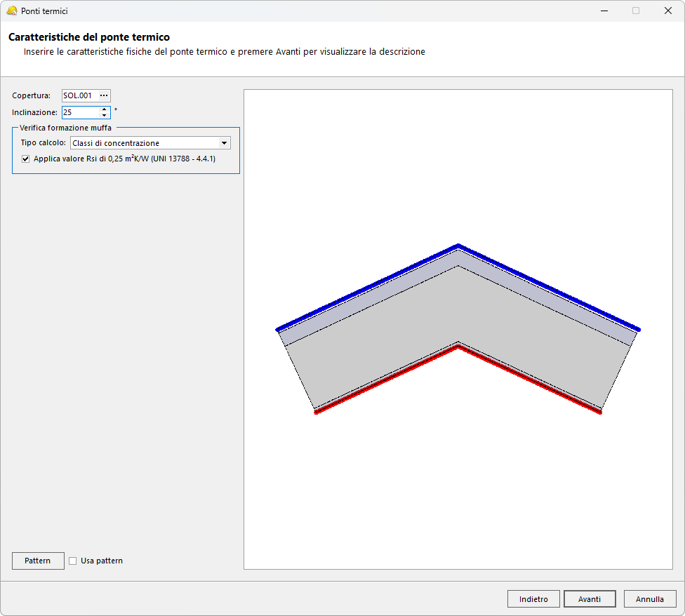
Task: Click inside the Inclinazione number field
Action: (80, 112)
